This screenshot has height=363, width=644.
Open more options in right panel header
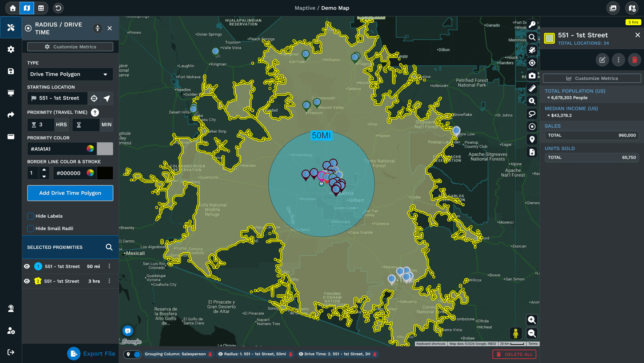point(619,60)
